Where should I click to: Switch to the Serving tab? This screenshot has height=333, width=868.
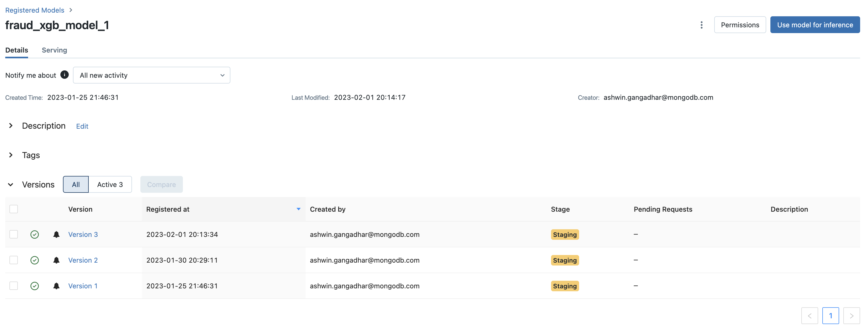coord(54,50)
